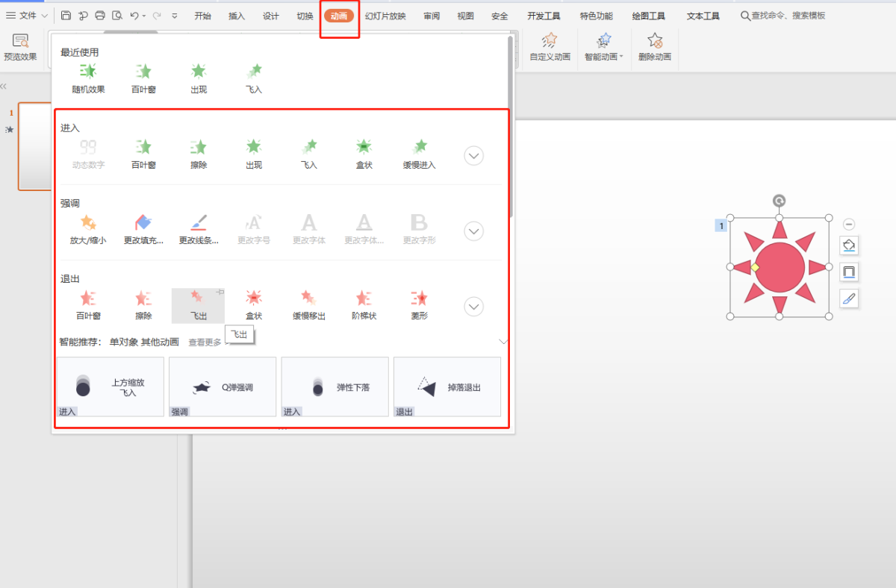Choose the 飞出 exit animation

(198, 304)
